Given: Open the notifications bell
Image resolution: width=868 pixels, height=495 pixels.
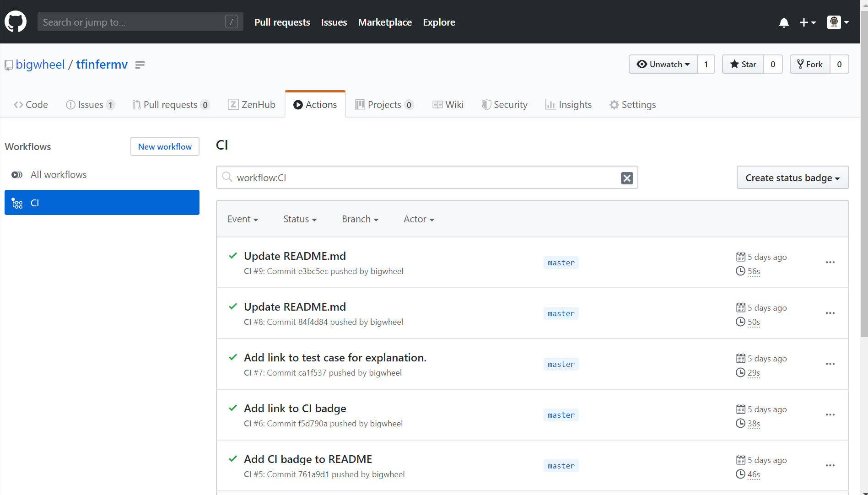Looking at the screenshot, I should tap(784, 22).
